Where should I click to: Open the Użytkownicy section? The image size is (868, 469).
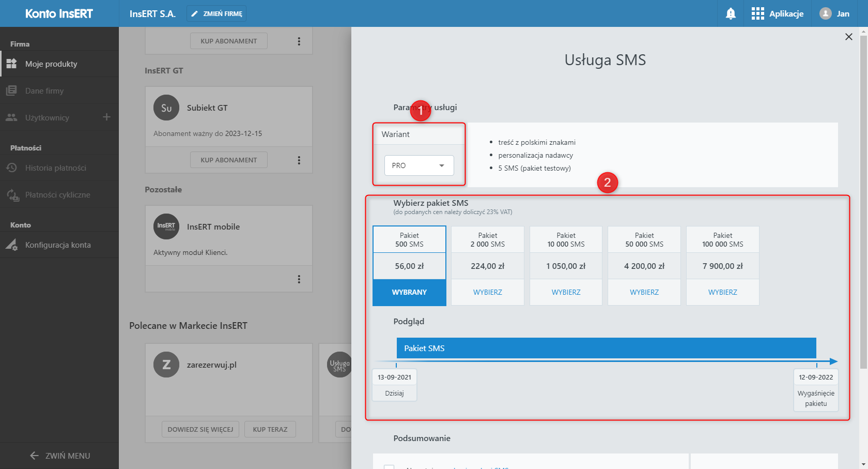47,118
